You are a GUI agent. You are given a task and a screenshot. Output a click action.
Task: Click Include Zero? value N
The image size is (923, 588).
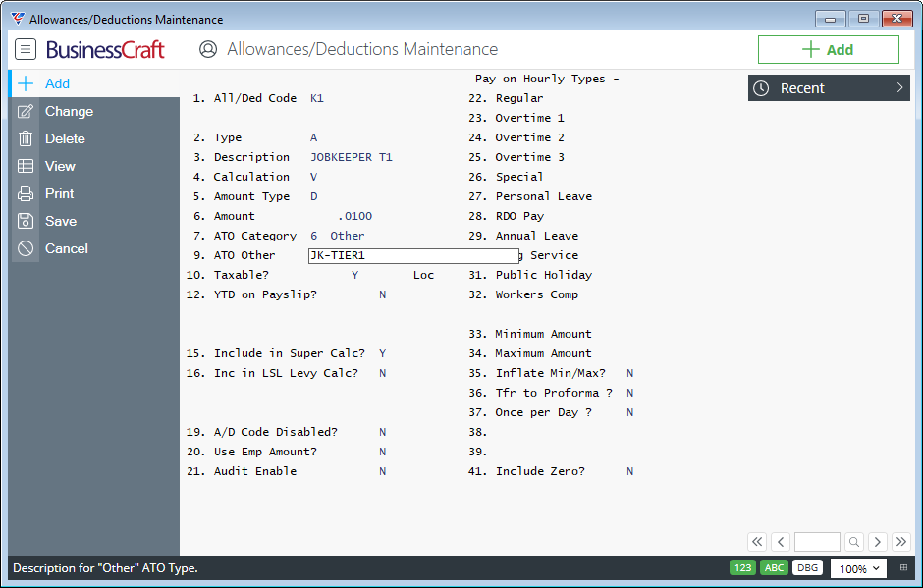coord(629,471)
